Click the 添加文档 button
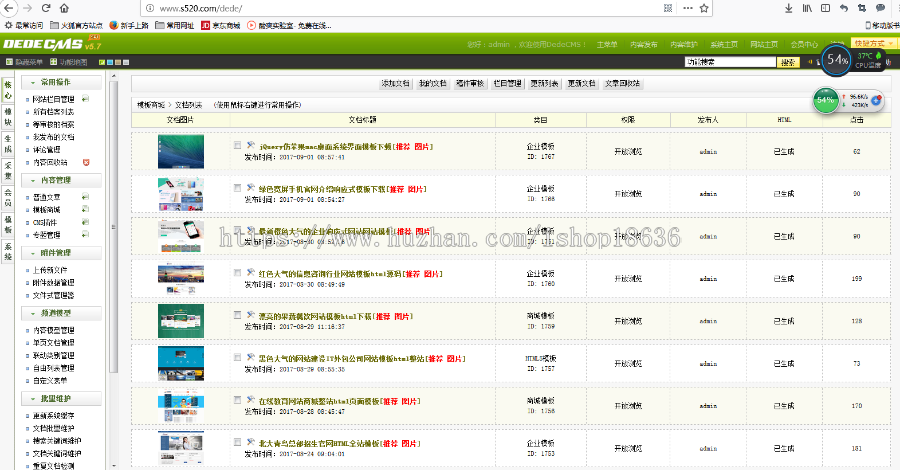Image resolution: width=900 pixels, height=470 pixels. (x=395, y=83)
